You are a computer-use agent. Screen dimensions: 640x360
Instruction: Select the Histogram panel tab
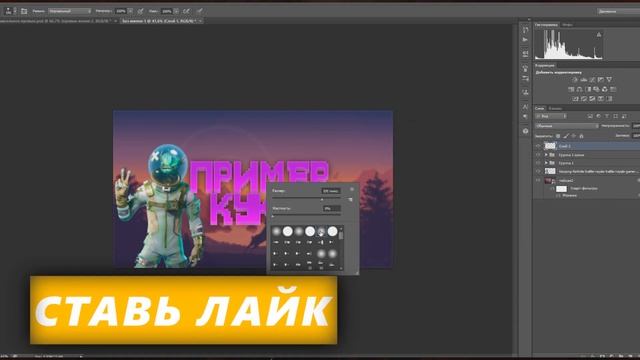coord(546,25)
